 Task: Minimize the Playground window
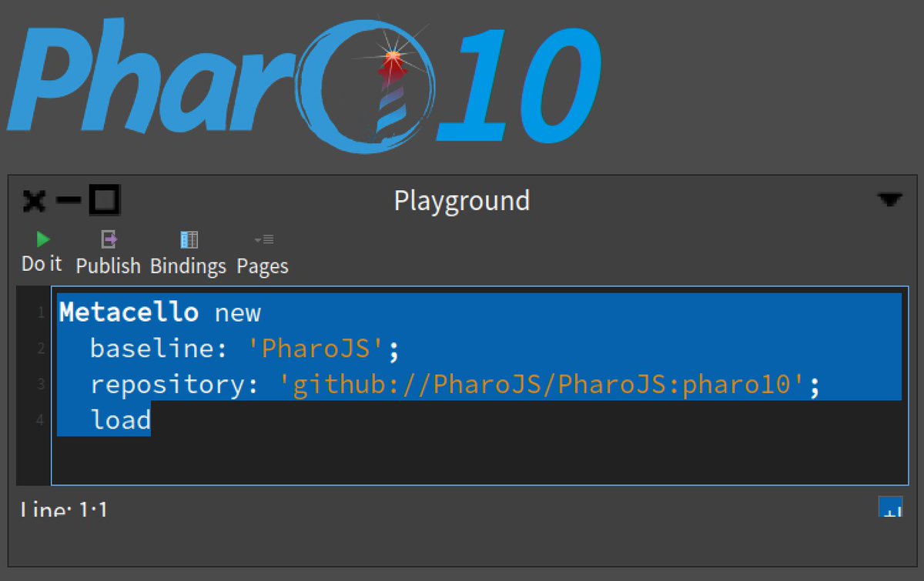pos(69,202)
